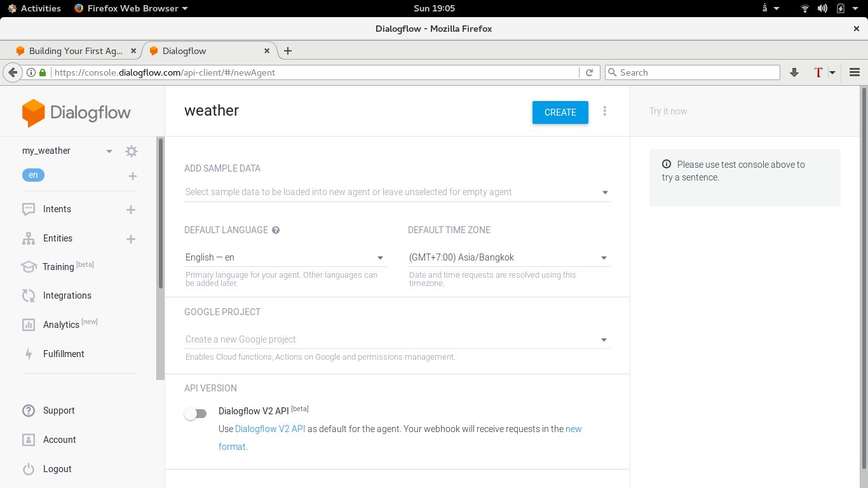Create new entity with plus icon

tap(131, 239)
